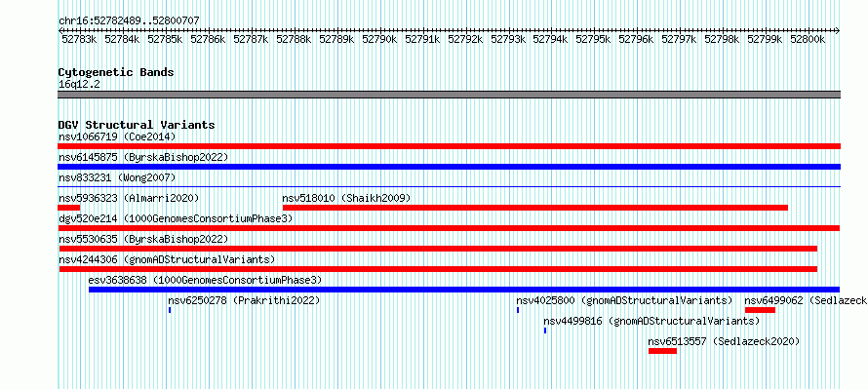Click the 52785k ruler position
The image size is (868, 389).
tap(165, 39)
